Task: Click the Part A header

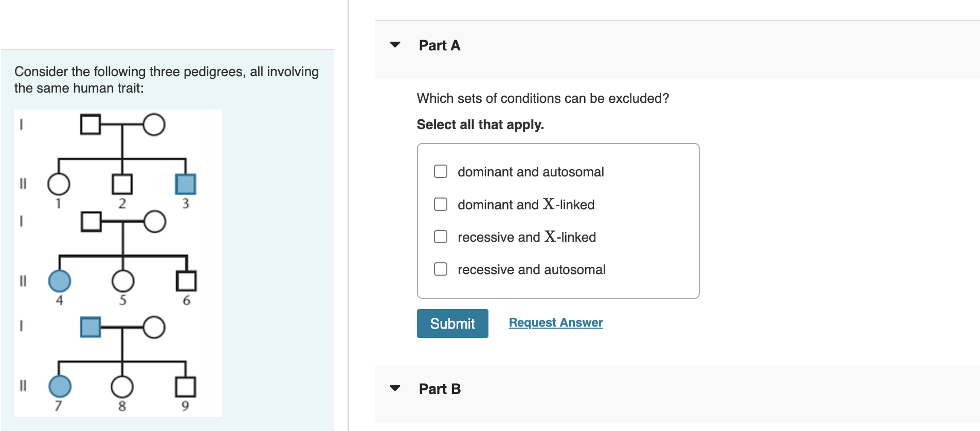Action: tap(440, 45)
